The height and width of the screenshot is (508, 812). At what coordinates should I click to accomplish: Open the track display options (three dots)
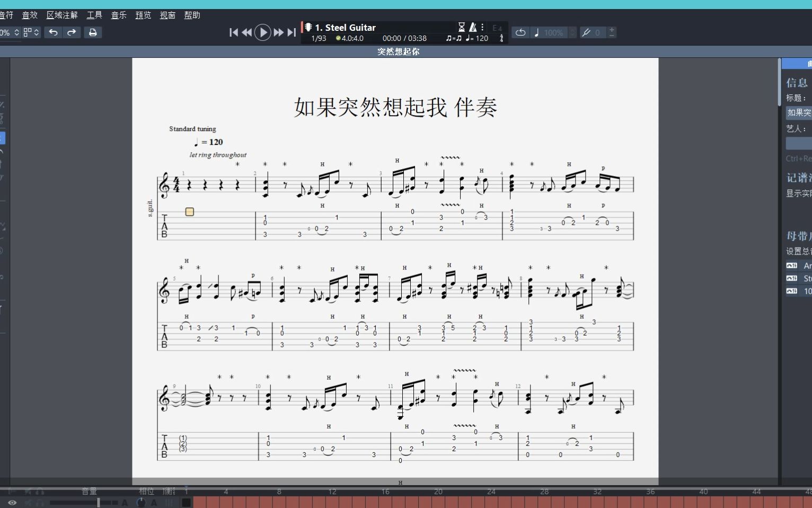pyautogui.click(x=482, y=27)
